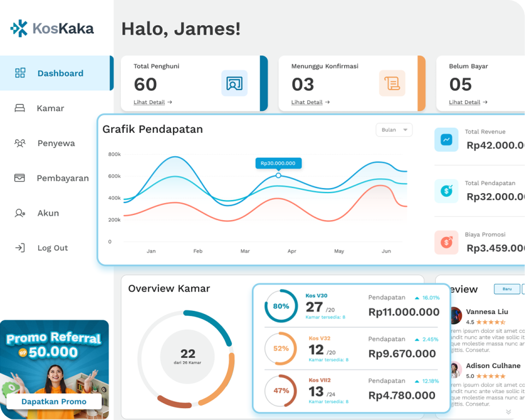Click the Log Out menu item
The width and height of the screenshot is (525, 420).
53,248
